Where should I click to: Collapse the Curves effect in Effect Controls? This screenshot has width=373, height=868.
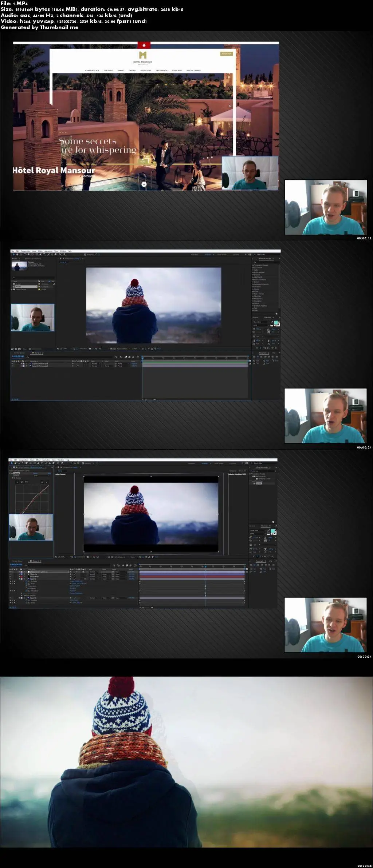pos(10,473)
